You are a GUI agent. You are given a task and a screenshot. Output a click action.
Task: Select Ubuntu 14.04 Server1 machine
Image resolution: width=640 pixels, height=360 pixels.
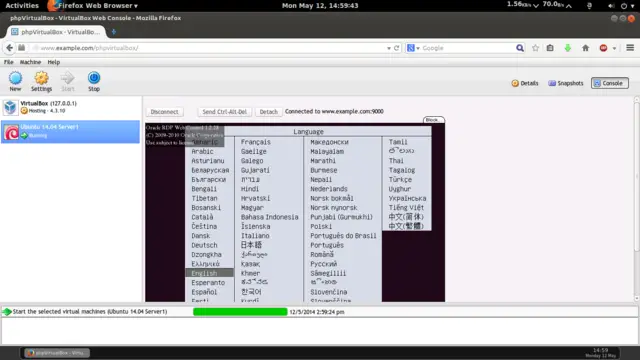[70, 131]
